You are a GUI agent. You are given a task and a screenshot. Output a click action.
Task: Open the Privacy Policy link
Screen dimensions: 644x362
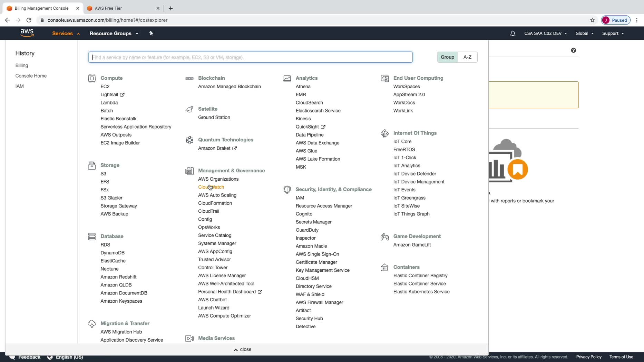[589, 357]
